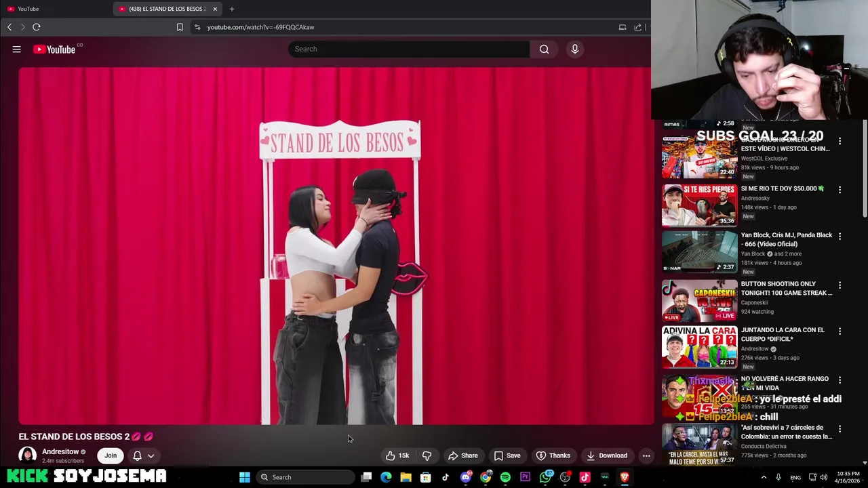
Task: Open options for the NO VOLVERÉ A HACER RANGO video
Action: 840,380
